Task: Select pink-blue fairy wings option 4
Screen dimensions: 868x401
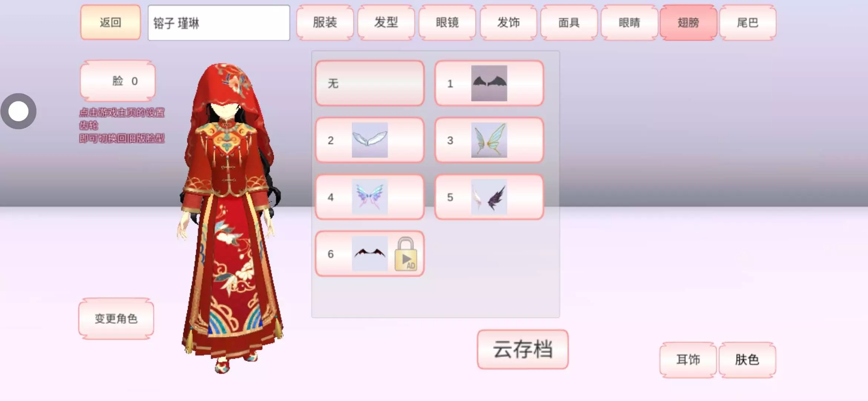Action: 369,197
